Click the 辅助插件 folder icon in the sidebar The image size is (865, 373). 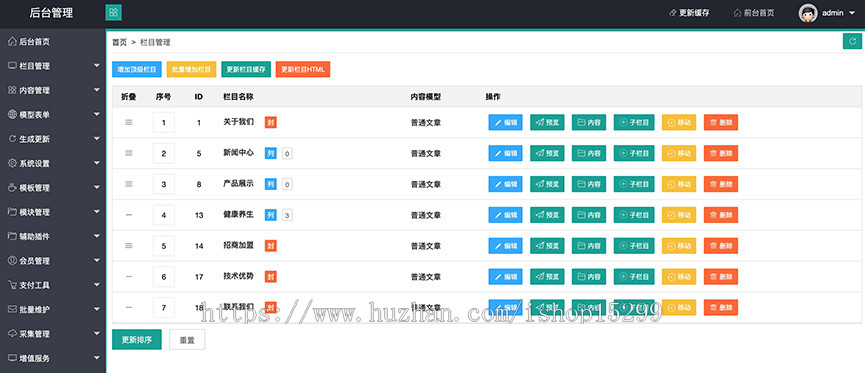tap(12, 236)
